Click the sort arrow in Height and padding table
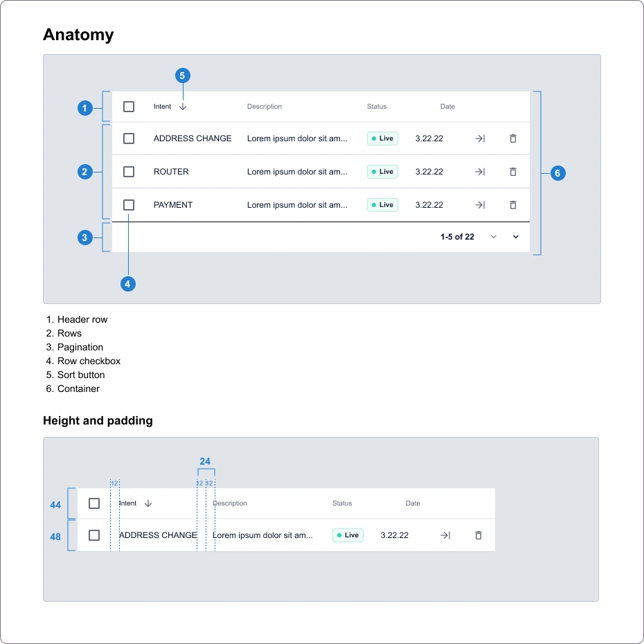This screenshot has height=644, width=644. point(148,503)
